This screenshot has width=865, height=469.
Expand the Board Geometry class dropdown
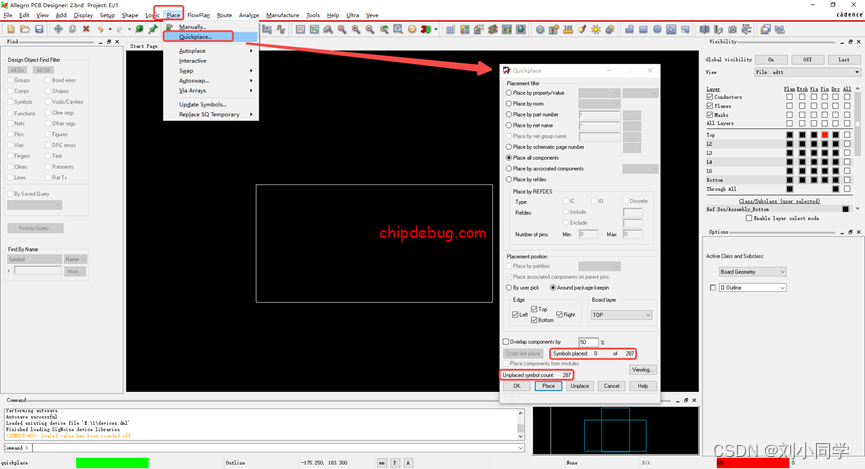pos(752,271)
